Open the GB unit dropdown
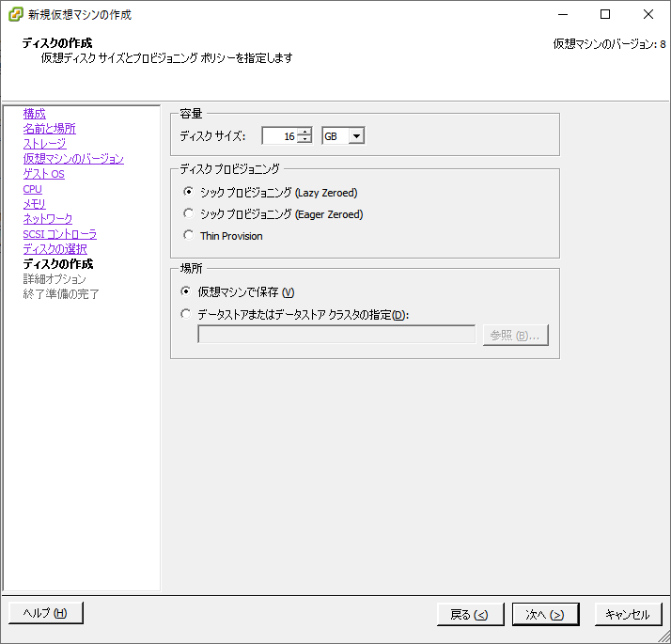 (x=356, y=136)
